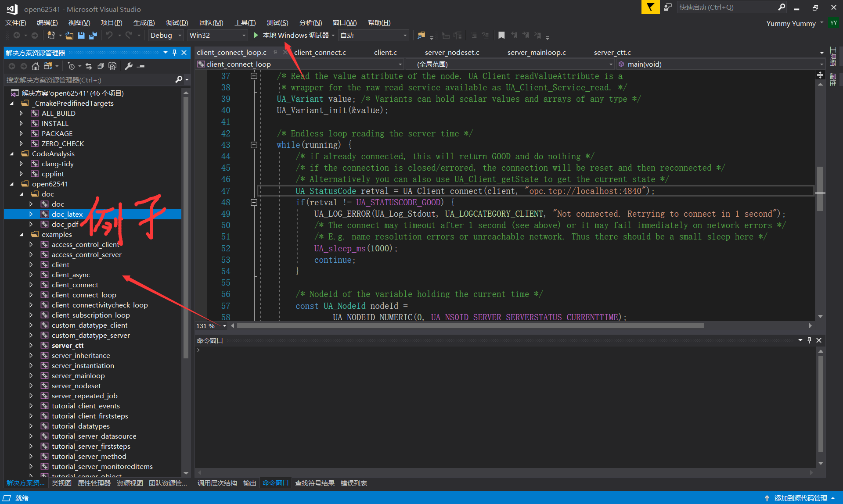Click the Open File toolbar icon
Viewport: 843px width, 504px height.
click(x=69, y=36)
